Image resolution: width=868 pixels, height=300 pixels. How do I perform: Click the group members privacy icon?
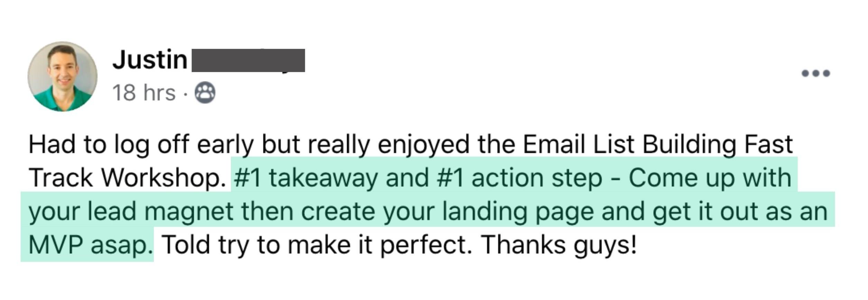coord(205,93)
